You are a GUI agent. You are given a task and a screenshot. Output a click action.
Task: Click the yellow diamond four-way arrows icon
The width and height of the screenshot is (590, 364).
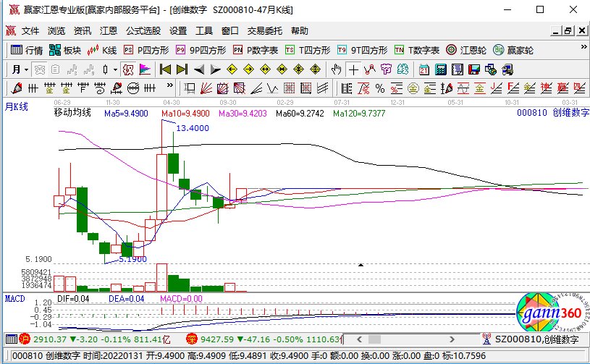pyautogui.click(x=298, y=69)
